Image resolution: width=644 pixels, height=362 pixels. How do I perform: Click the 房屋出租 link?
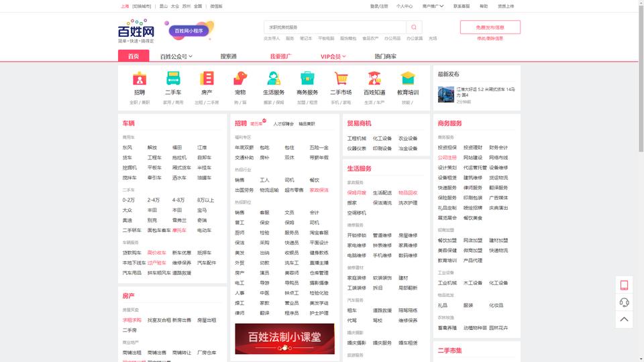[207, 320]
